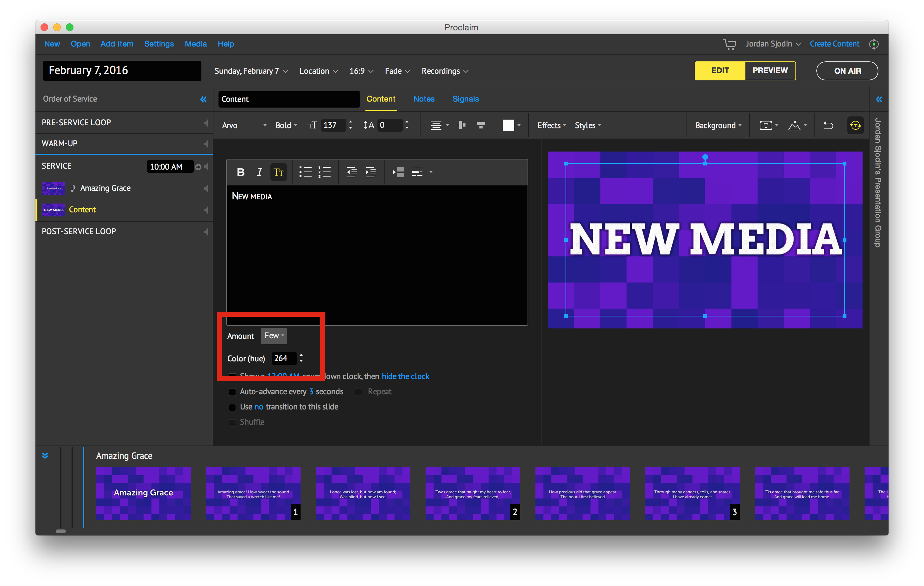924x586 pixels.
Task: Click the undo arrow icon in the toolbar
Action: pos(828,125)
